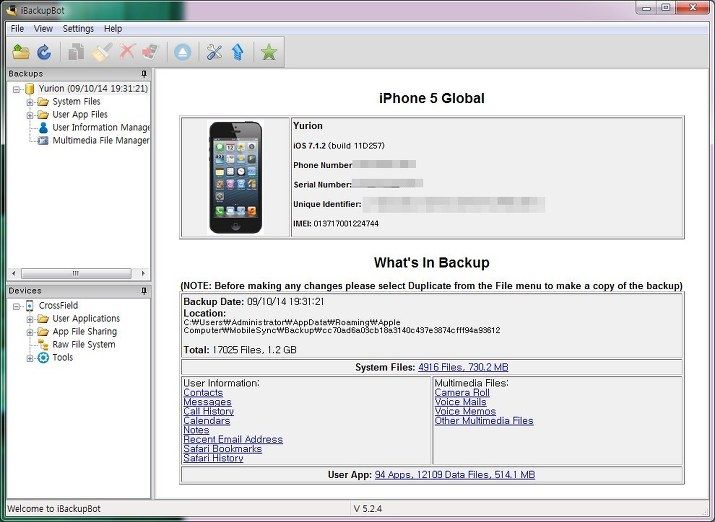Open the Calendars link
715x522 pixels.
tap(207, 421)
